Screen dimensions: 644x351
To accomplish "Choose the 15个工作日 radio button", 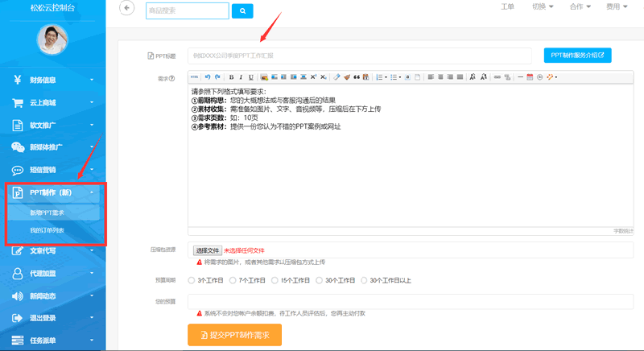I will click(x=275, y=280).
